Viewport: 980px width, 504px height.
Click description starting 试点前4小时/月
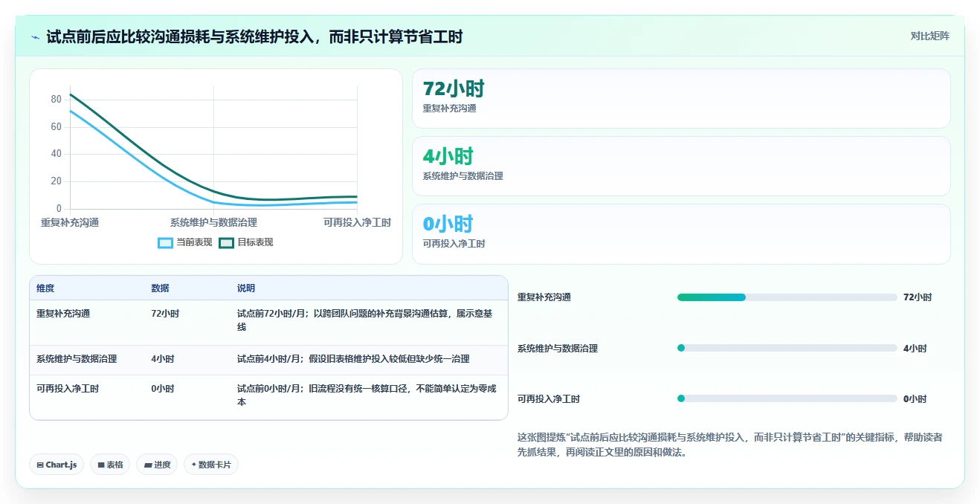(353, 359)
